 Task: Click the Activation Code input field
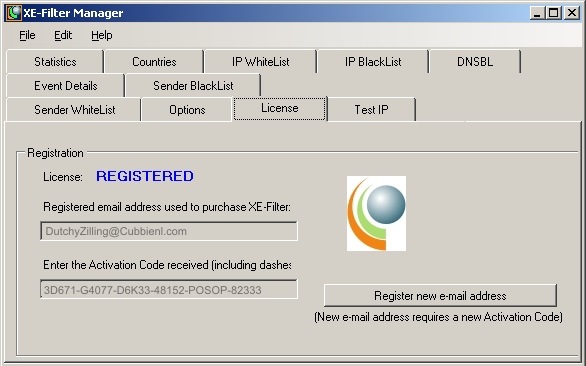tap(169, 289)
